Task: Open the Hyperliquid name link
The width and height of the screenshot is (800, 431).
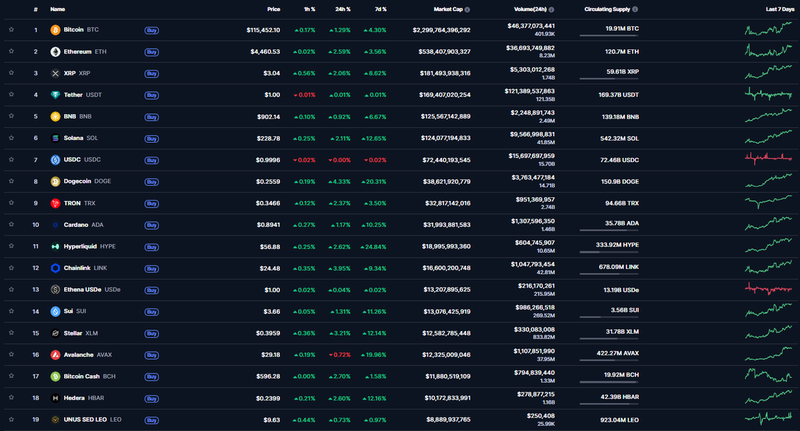Action: [80, 246]
